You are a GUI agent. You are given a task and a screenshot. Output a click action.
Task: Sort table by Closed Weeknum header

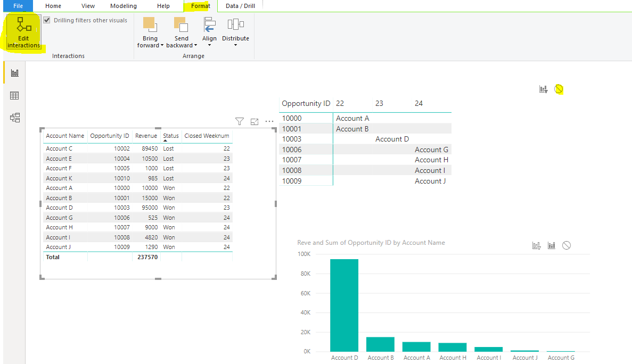click(207, 136)
